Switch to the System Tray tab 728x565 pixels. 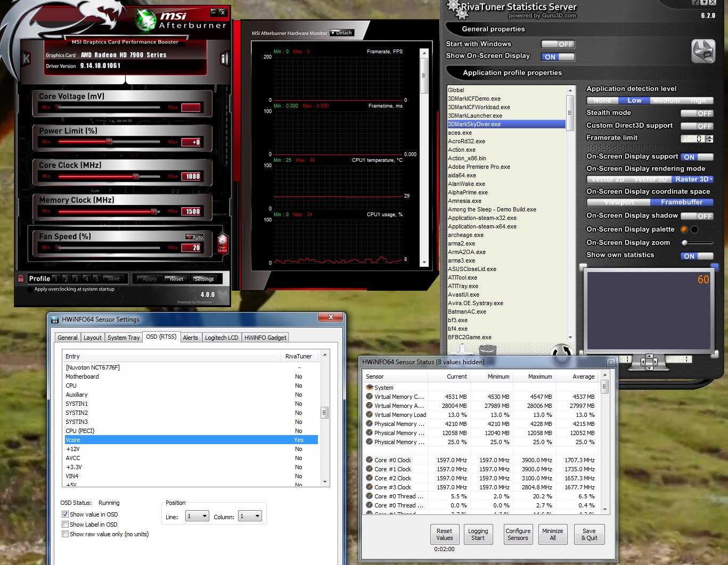124,338
